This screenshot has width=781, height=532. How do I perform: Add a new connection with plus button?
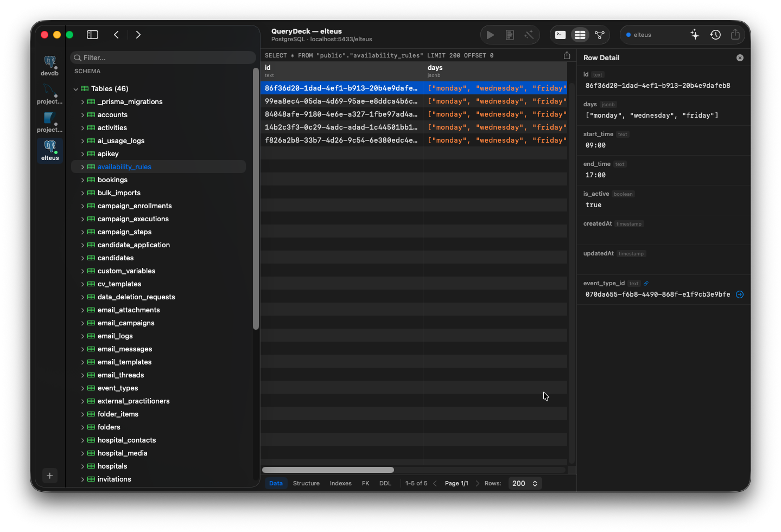point(49,476)
